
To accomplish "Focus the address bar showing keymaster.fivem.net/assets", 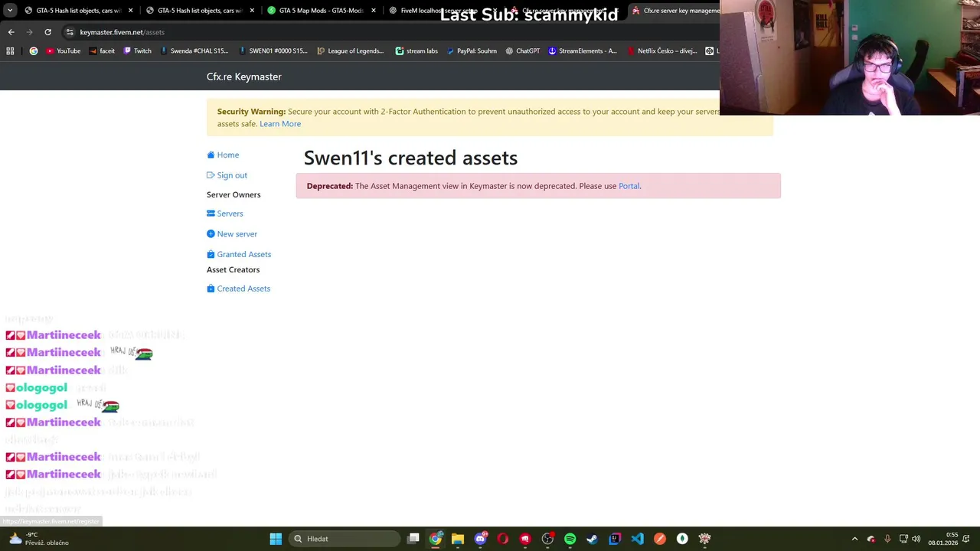I will pyautogui.click(x=383, y=32).
